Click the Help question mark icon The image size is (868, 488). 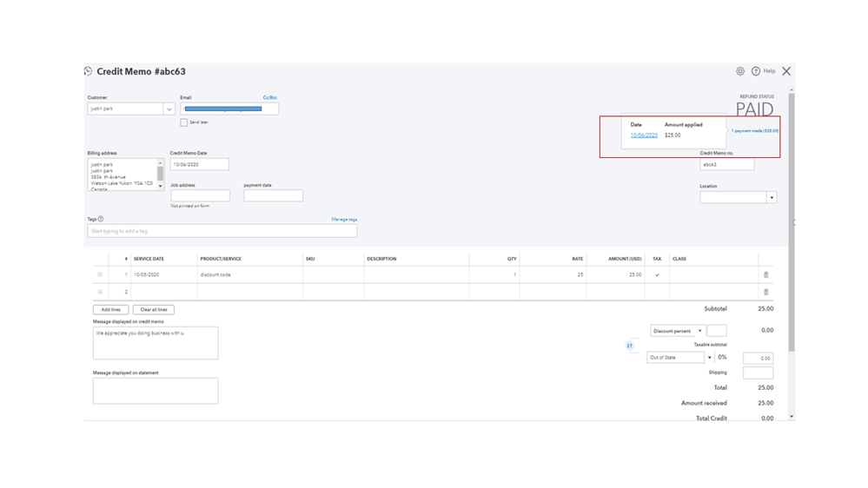pyautogui.click(x=756, y=71)
